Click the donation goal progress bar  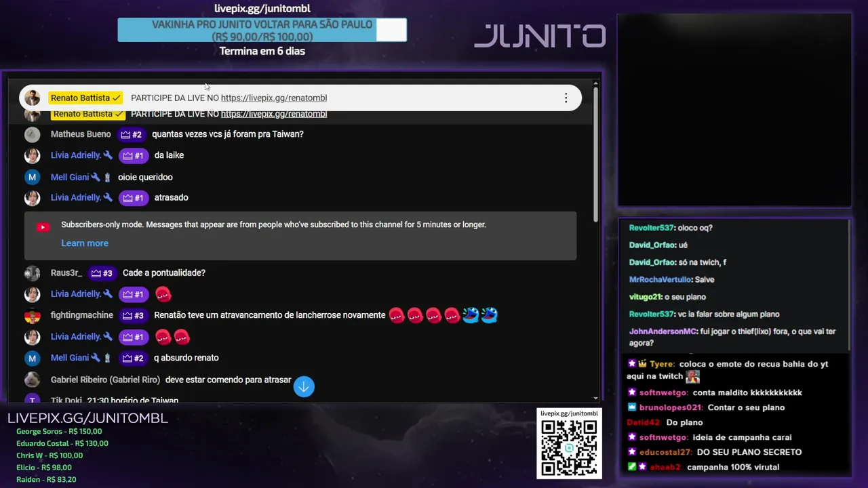[x=262, y=30]
